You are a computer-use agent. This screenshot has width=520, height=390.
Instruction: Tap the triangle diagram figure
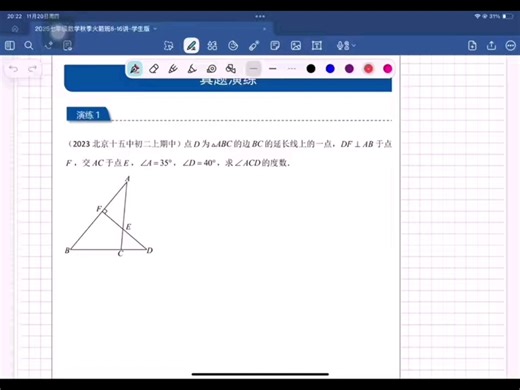[x=109, y=216]
